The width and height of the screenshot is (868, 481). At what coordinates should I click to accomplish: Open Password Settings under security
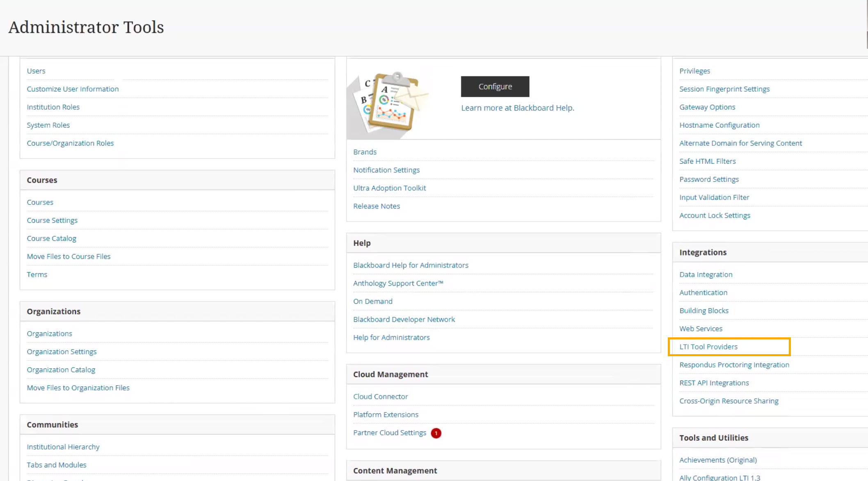(x=709, y=179)
